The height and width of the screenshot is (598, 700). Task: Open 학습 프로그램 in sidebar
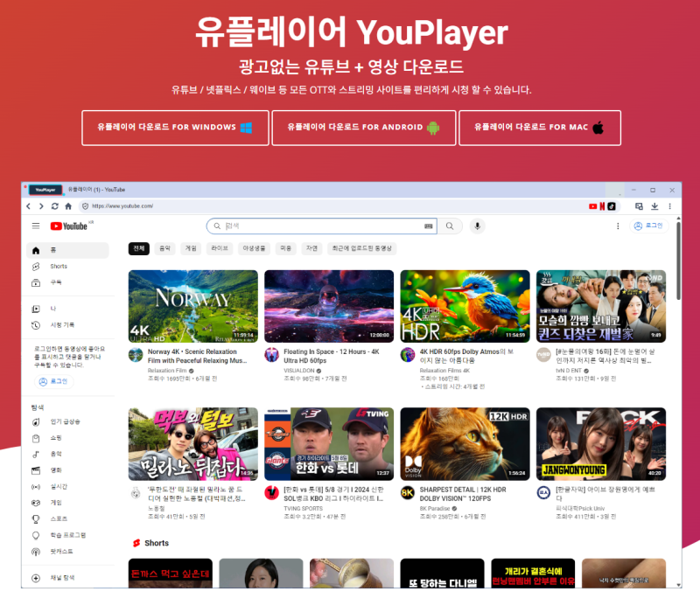(68, 535)
